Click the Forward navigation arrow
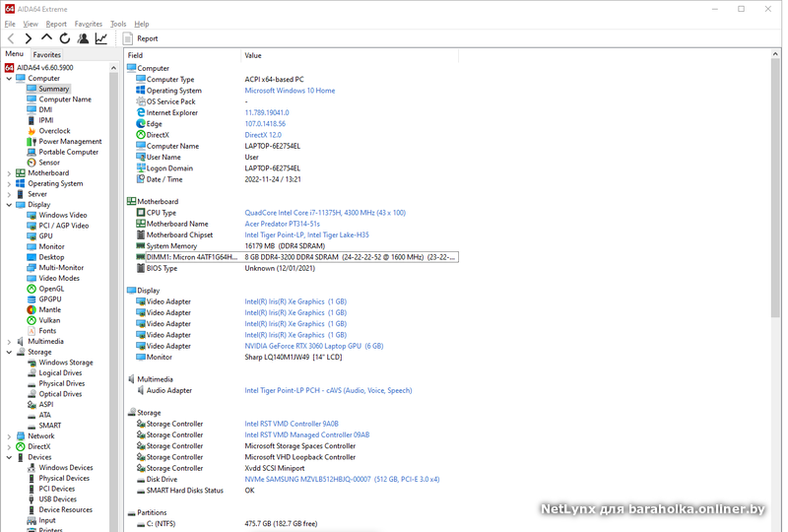The width and height of the screenshot is (788, 532). click(29, 38)
